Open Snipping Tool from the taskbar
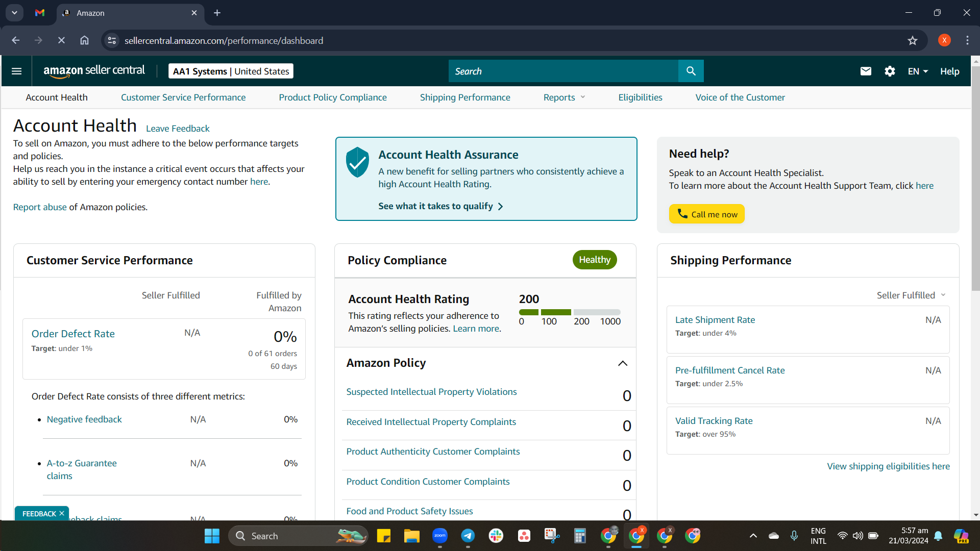Image resolution: width=980 pixels, height=551 pixels. point(552,536)
